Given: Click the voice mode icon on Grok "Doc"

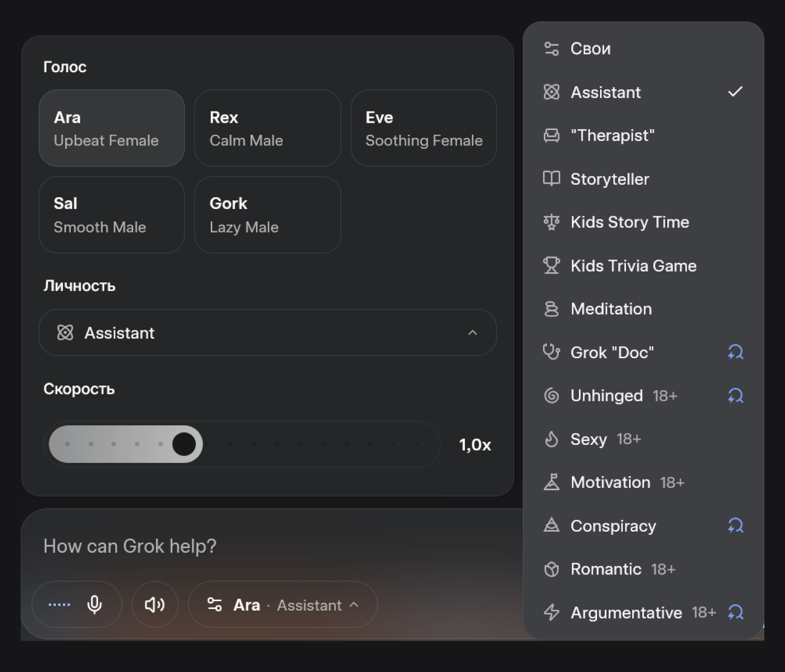Looking at the screenshot, I should tap(735, 353).
